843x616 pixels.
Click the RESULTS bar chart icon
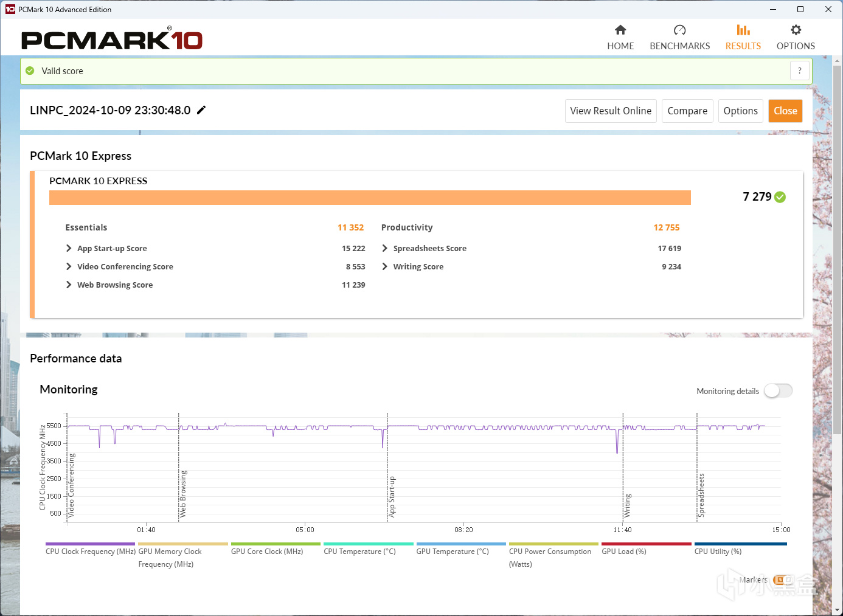click(x=743, y=30)
